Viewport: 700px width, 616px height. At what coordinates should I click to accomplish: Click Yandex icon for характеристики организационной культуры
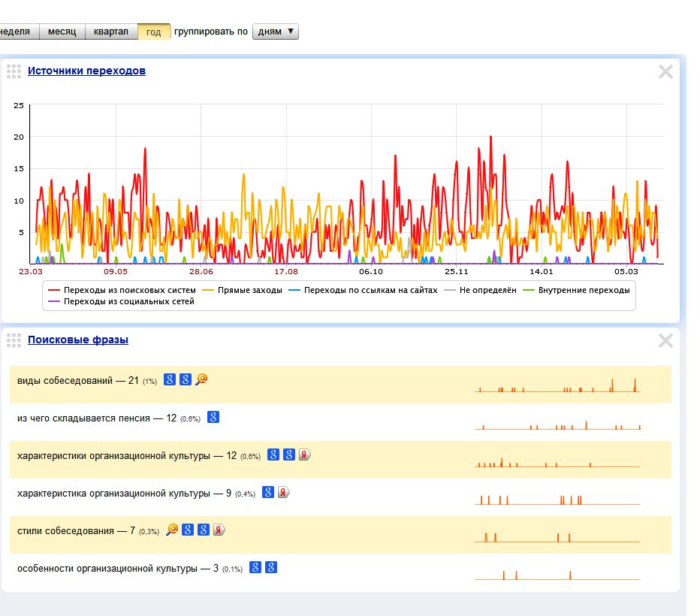pos(304,454)
